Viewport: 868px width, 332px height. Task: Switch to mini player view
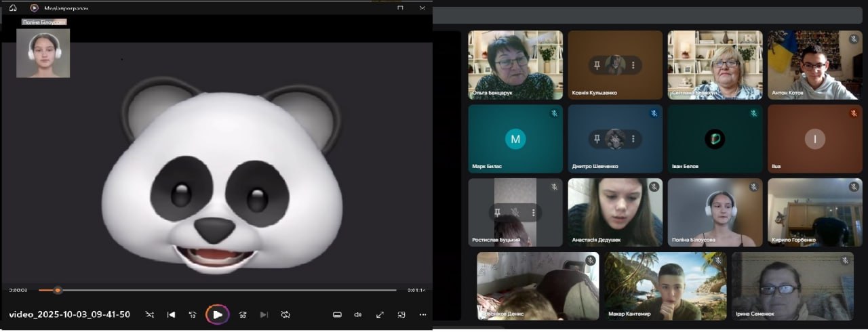401,314
